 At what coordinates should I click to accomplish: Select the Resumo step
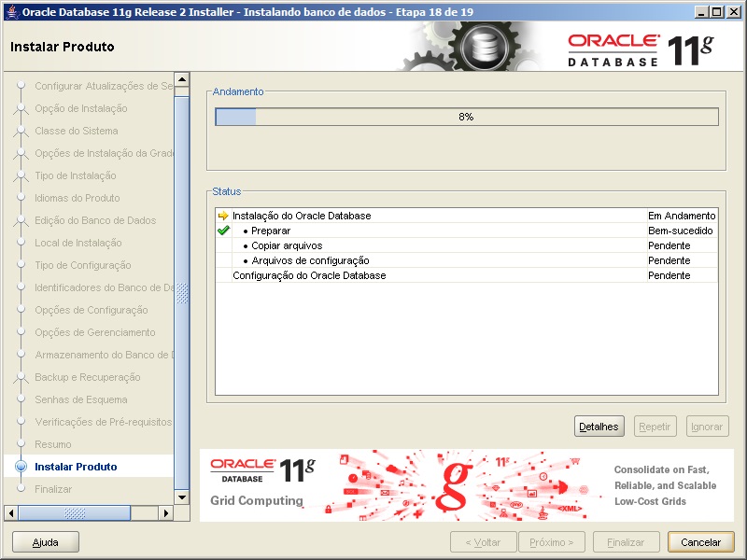53,444
